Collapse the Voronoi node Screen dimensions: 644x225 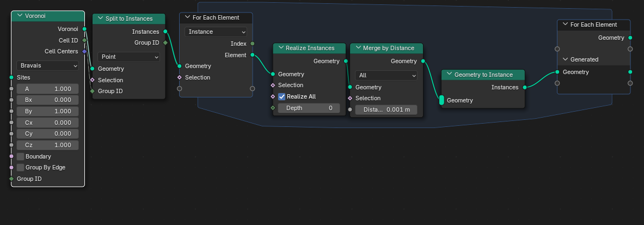[x=19, y=16]
